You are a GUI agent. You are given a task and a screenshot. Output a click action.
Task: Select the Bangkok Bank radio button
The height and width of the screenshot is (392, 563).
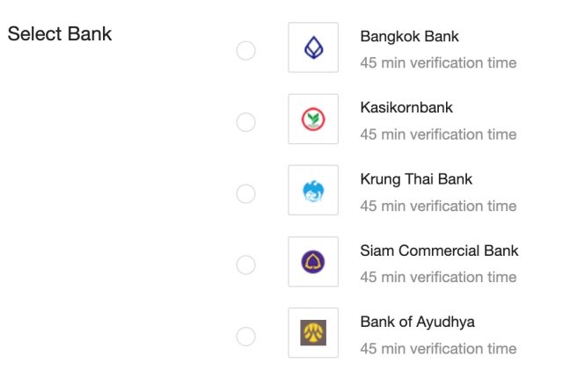coord(246,51)
